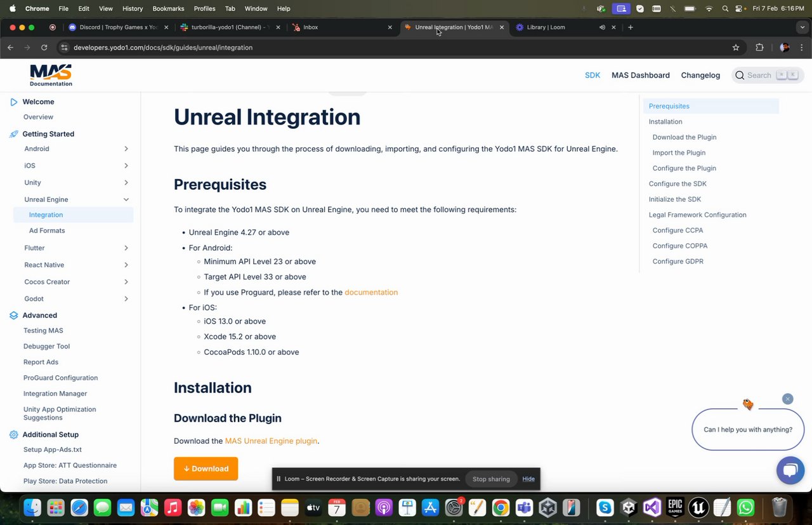Open macOS Control Center in the menu bar
This screenshot has height=525, width=812.
[740, 9]
